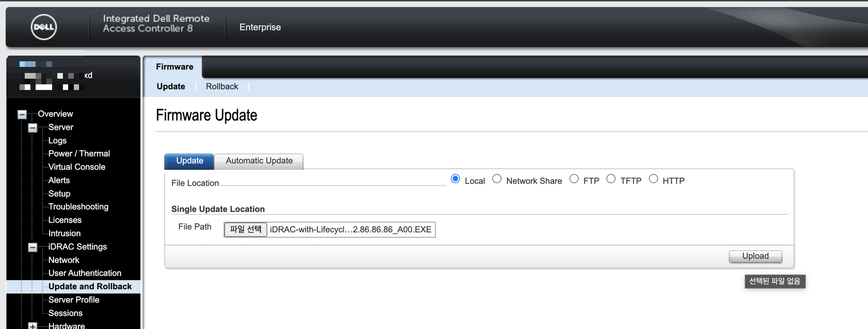
Task: Choose the TFTP file location option
Action: tap(611, 179)
